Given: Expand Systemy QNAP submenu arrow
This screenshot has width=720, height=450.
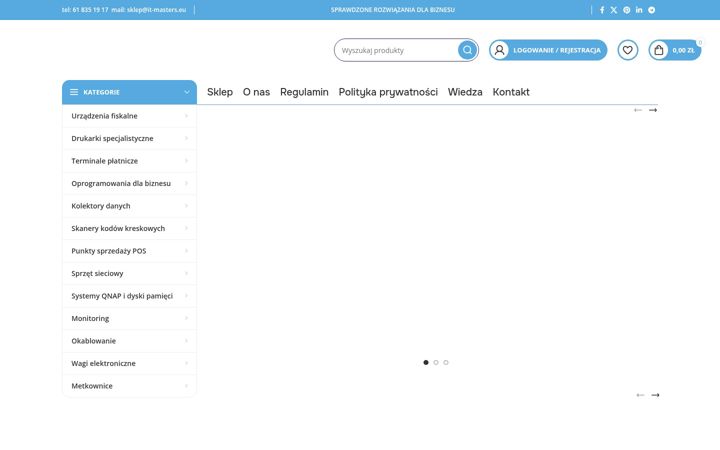Looking at the screenshot, I should (x=186, y=296).
